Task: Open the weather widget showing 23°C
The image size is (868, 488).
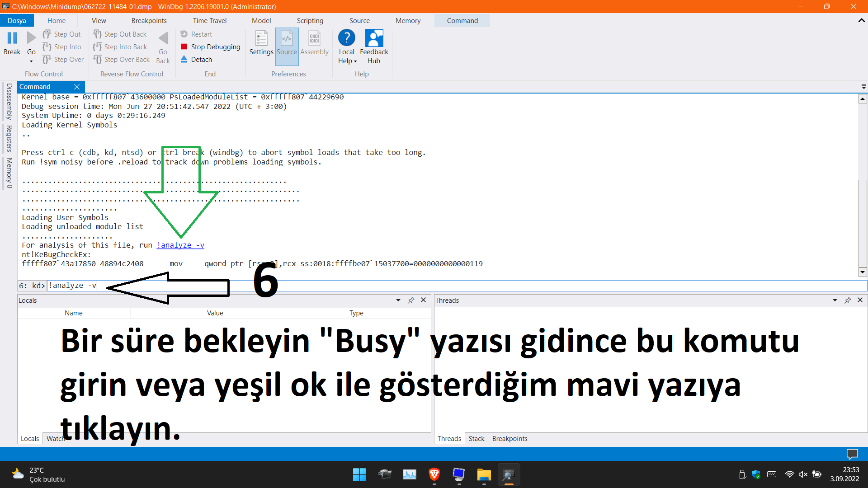Action: click(38, 474)
